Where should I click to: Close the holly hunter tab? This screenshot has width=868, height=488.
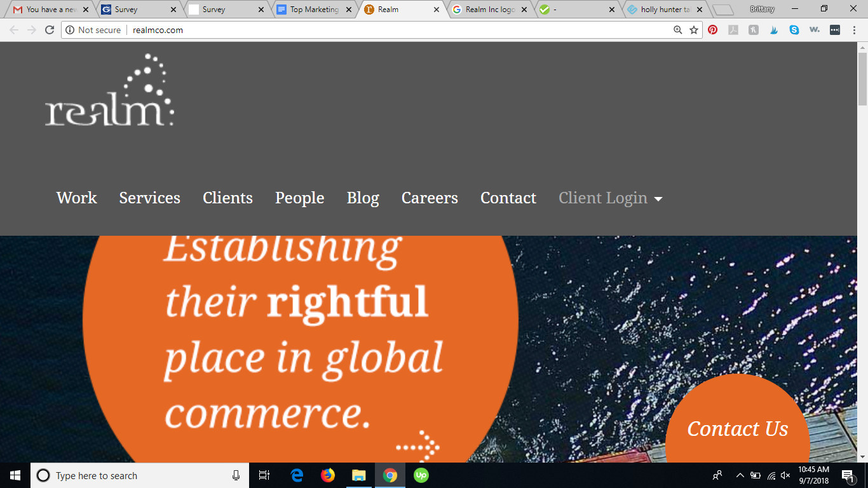tap(700, 10)
